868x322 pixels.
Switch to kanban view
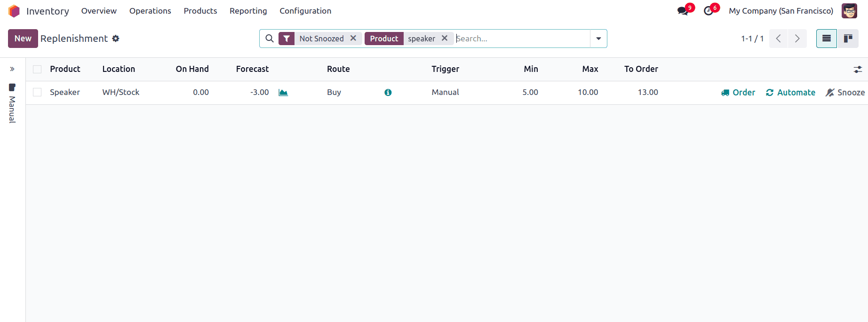(x=848, y=39)
